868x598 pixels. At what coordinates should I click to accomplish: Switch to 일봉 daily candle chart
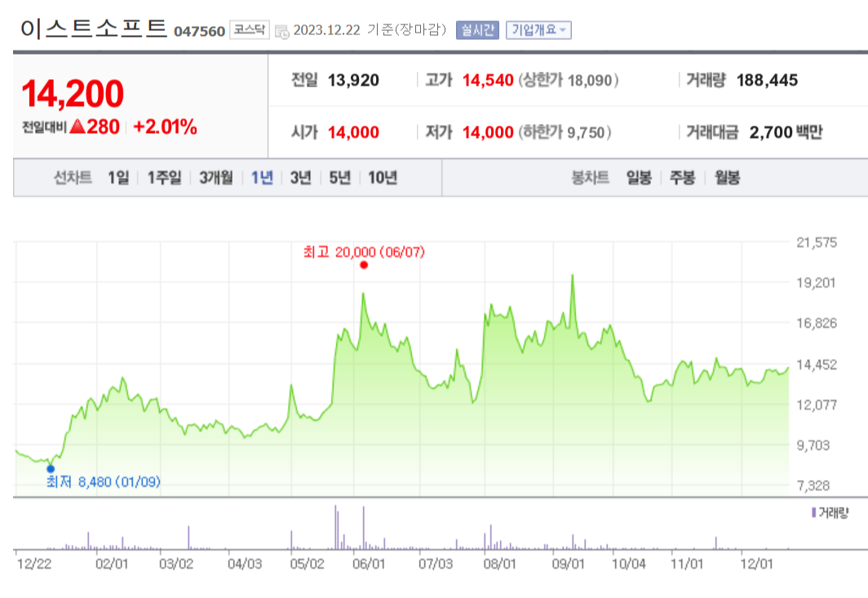639,178
